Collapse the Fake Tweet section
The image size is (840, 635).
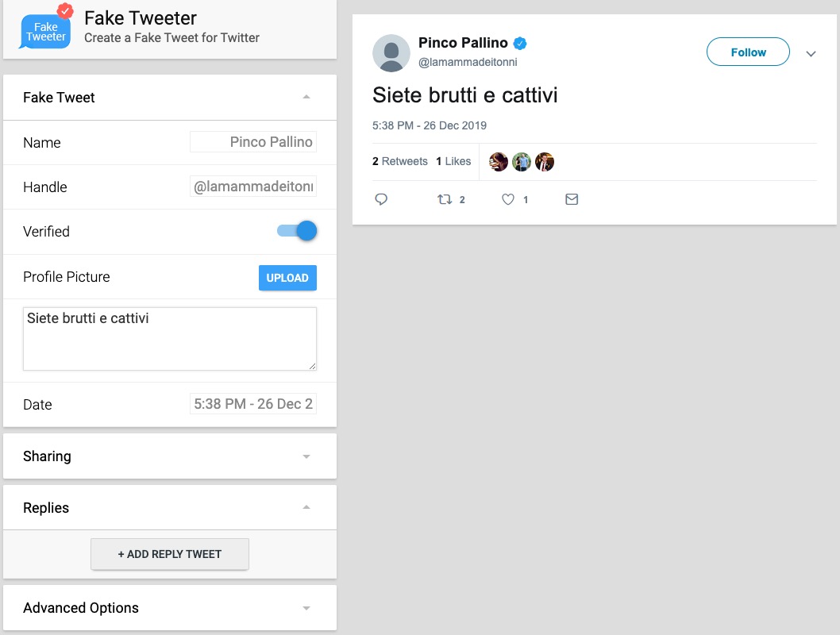(306, 97)
